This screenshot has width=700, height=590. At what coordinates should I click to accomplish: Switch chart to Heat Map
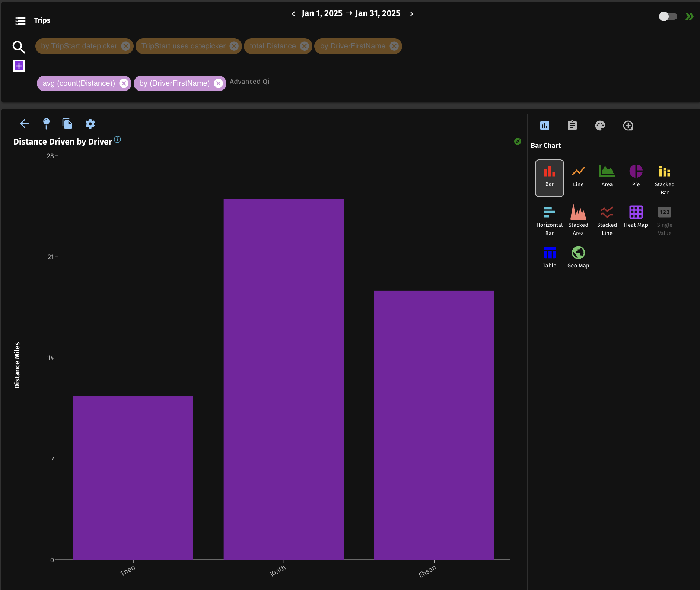pos(636,216)
